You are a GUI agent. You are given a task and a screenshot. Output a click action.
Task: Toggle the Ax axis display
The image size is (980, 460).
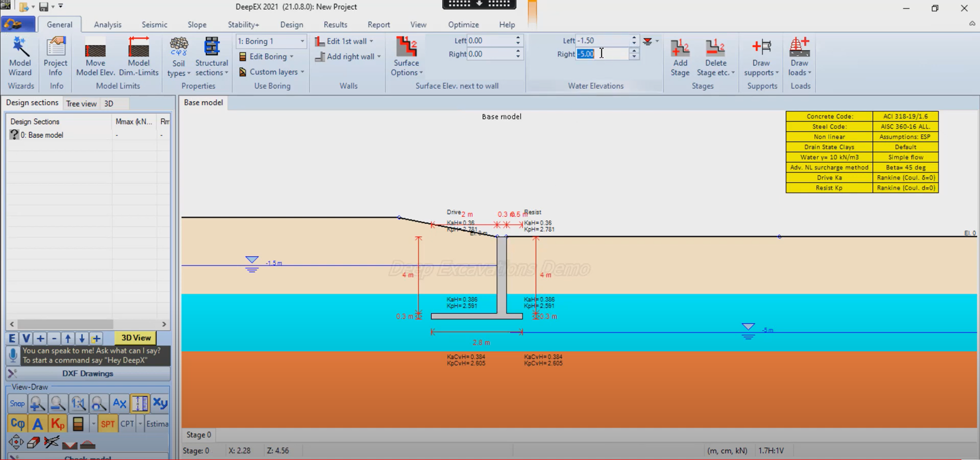120,404
